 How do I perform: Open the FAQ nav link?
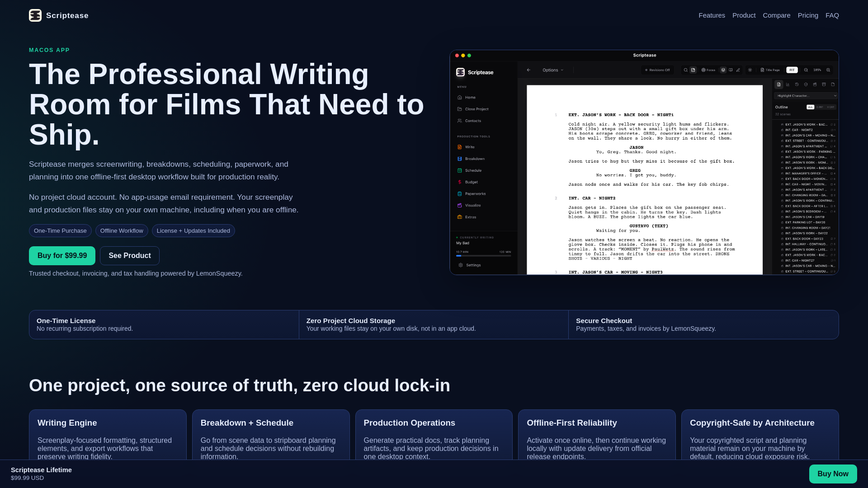(832, 15)
